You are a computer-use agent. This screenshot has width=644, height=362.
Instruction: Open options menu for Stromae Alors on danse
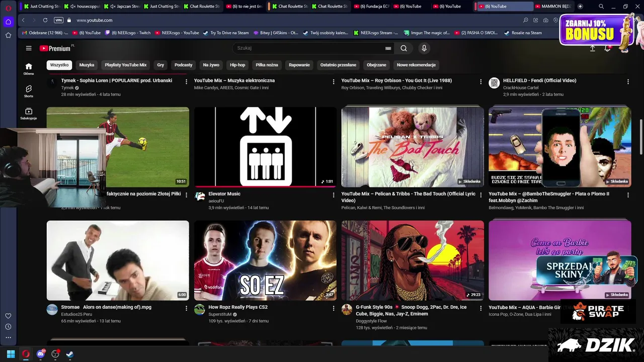(186, 308)
